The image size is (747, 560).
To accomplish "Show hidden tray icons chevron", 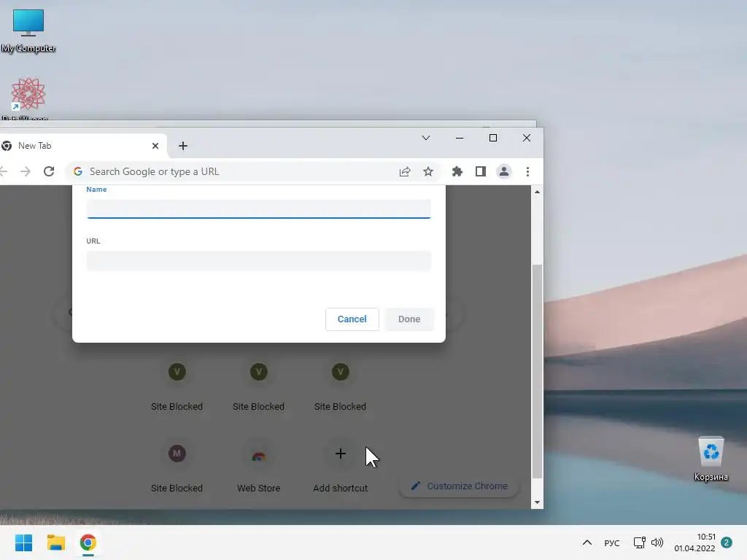I will pyautogui.click(x=587, y=542).
